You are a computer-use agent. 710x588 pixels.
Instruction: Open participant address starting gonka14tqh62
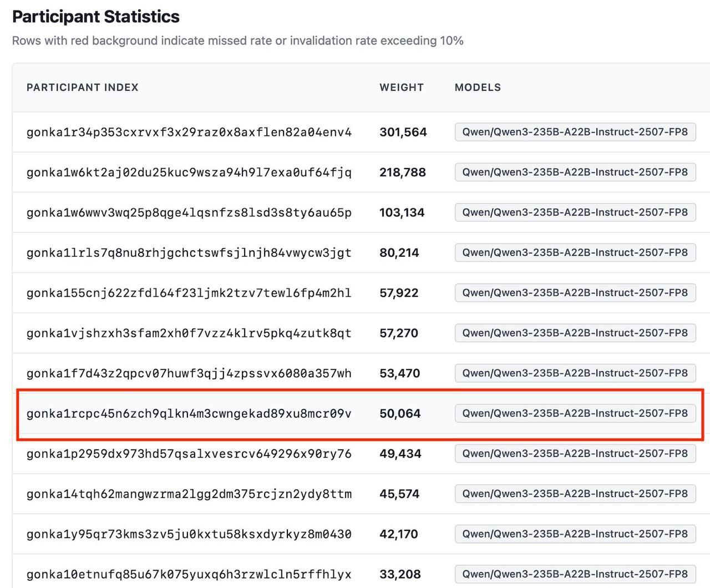[x=189, y=494]
